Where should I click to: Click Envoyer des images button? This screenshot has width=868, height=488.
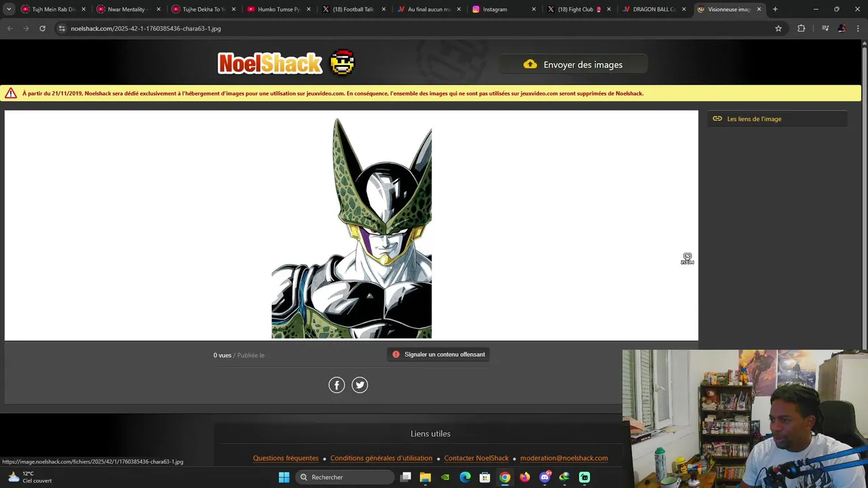[x=574, y=64]
